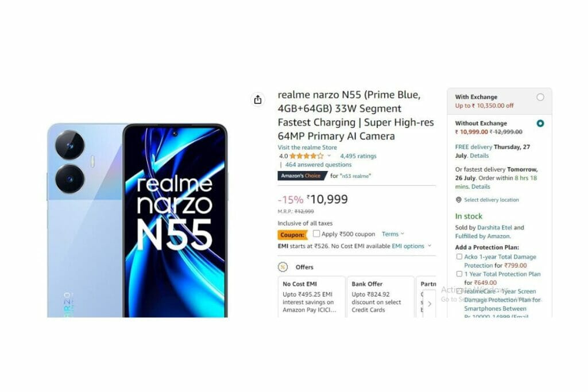This screenshot has height=392, width=588.
Task: Expand the coupon Terms dropdown
Action: 393,234
